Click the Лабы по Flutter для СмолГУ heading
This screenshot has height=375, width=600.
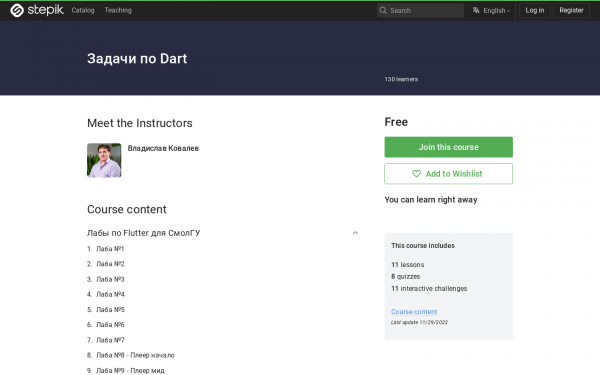(x=143, y=233)
